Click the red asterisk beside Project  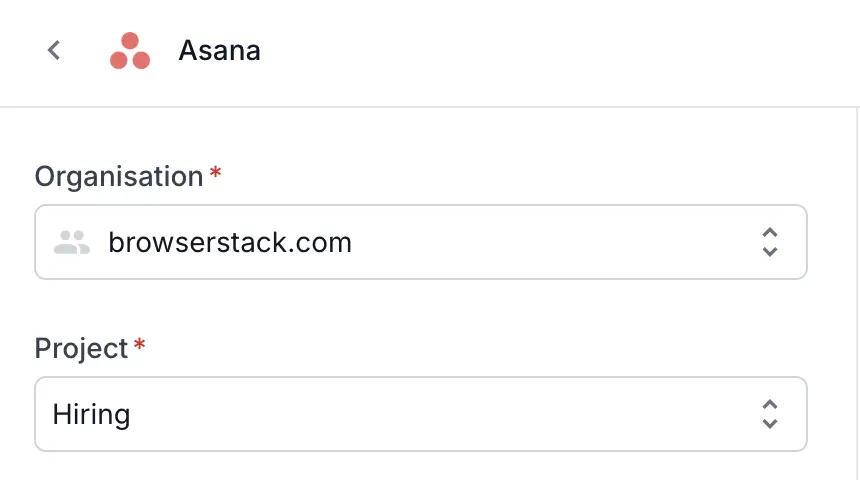(x=139, y=346)
